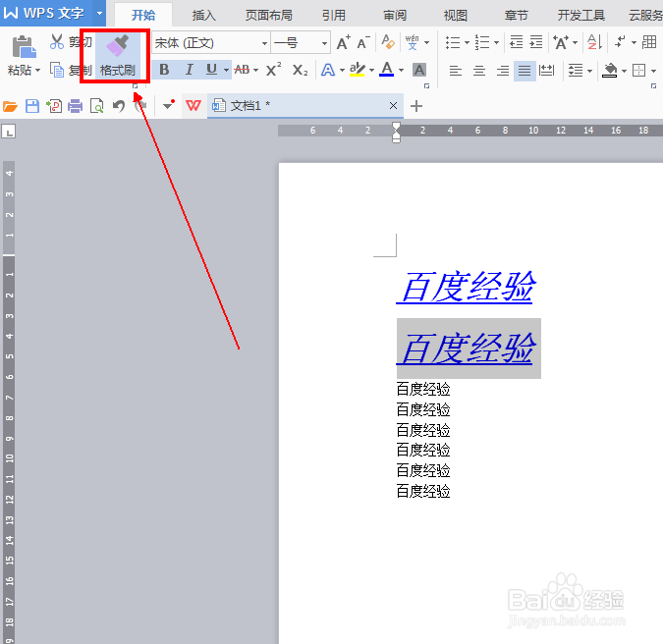Open bullet list dropdown arrow

tap(467, 42)
